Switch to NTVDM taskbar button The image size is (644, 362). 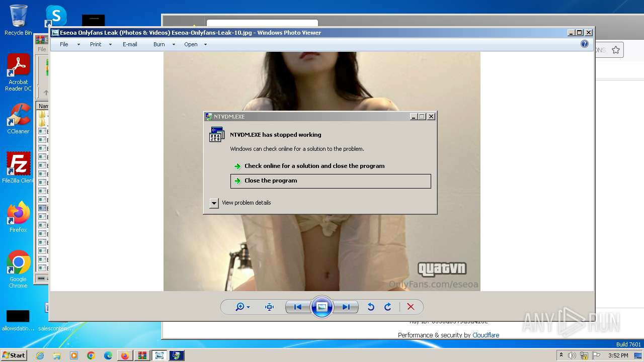(177, 355)
